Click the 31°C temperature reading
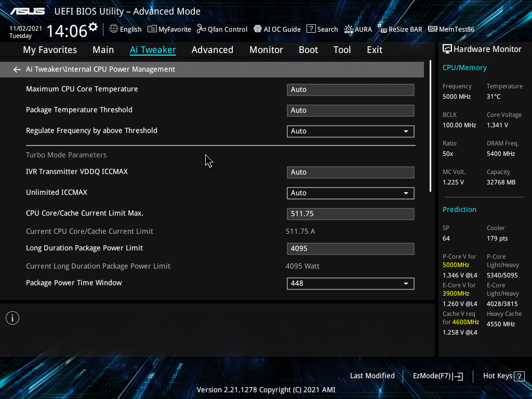 click(494, 97)
